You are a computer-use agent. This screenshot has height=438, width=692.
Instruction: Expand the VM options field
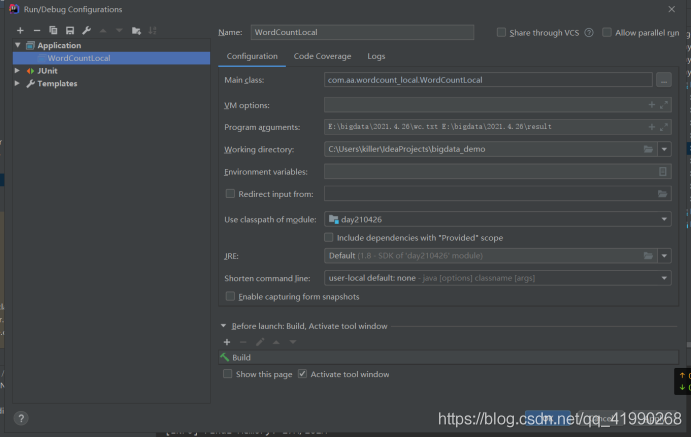664,105
